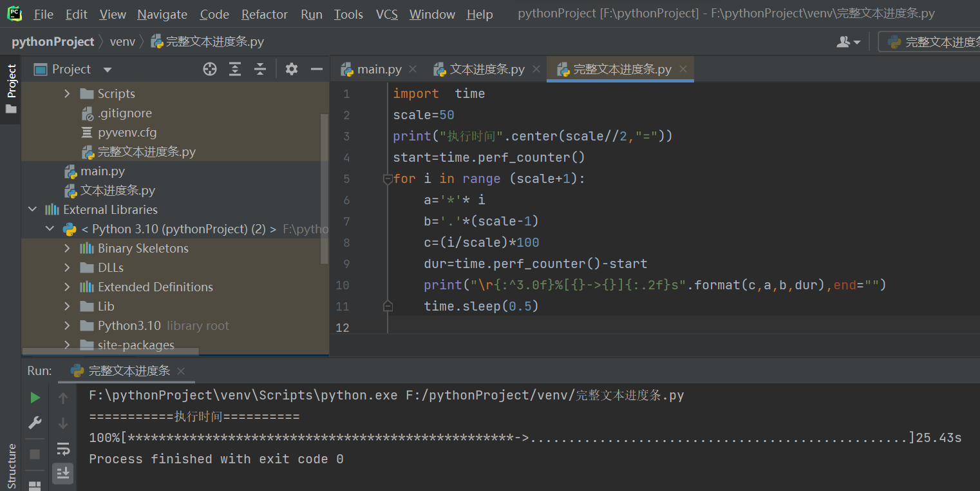Viewport: 980px width, 491px height.
Task: Click venv in the breadcrumb bar
Action: (x=122, y=41)
